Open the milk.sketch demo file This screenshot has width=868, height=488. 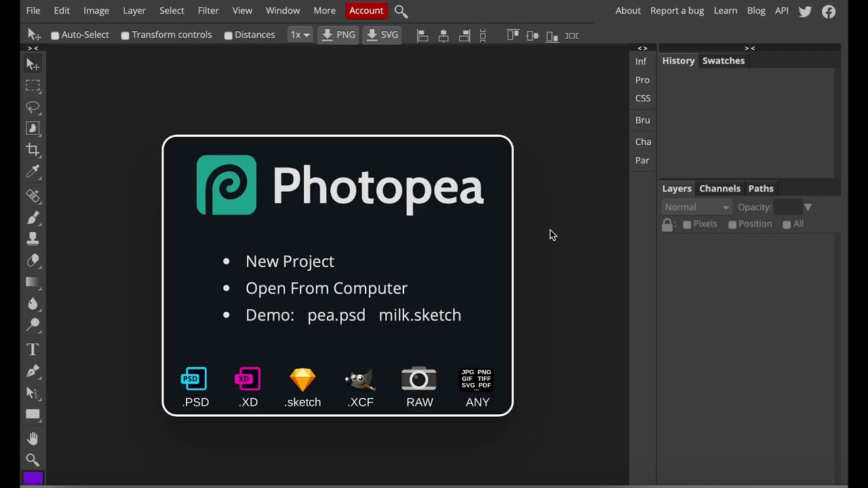point(420,315)
